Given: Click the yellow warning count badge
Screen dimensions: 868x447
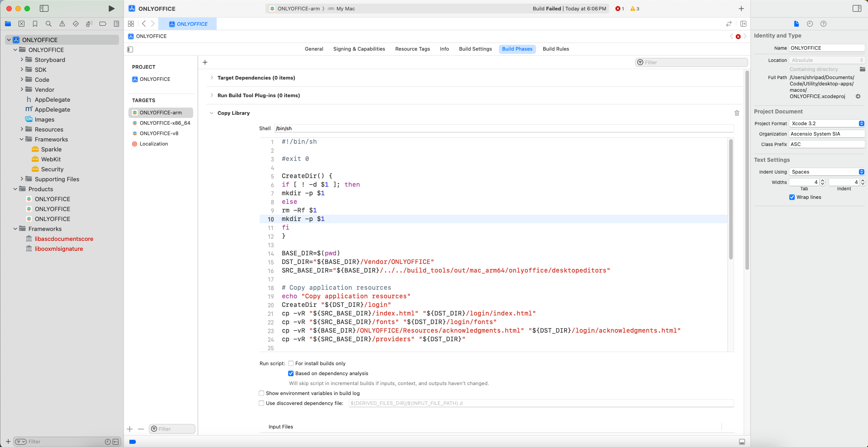Looking at the screenshot, I should point(635,9).
